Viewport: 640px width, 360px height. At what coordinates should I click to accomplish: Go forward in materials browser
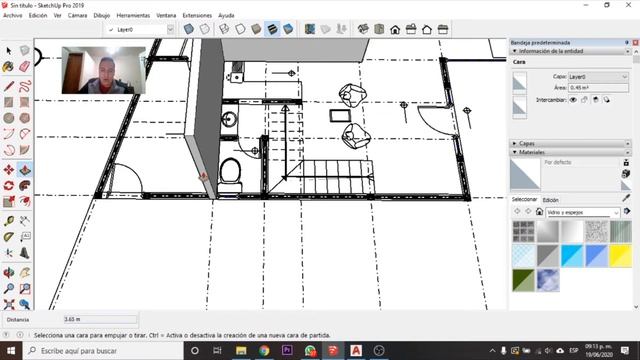click(528, 211)
